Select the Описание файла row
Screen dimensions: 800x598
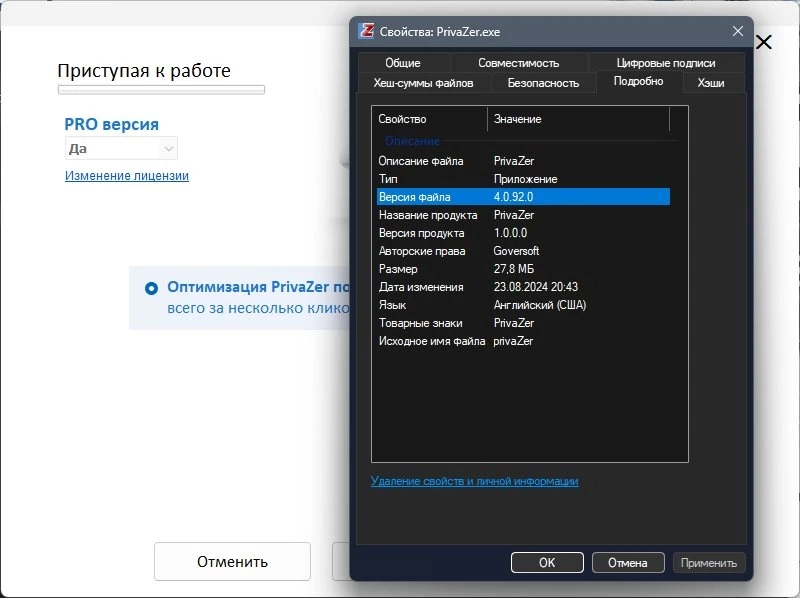coord(523,161)
